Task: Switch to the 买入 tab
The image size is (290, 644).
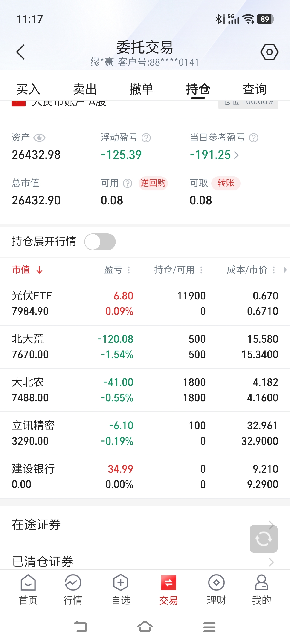Action: (28, 89)
